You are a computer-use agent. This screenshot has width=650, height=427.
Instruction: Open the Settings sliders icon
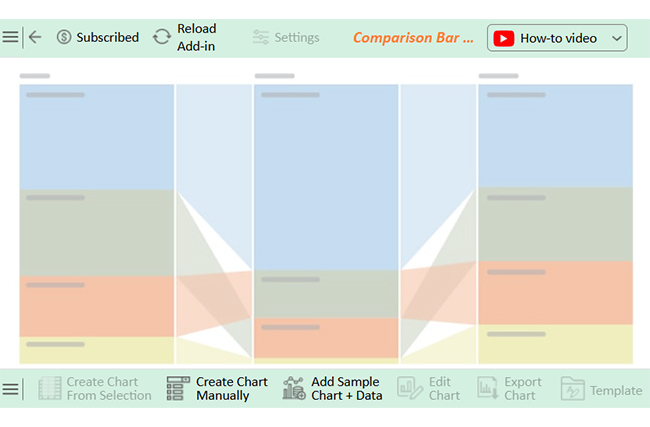261,37
